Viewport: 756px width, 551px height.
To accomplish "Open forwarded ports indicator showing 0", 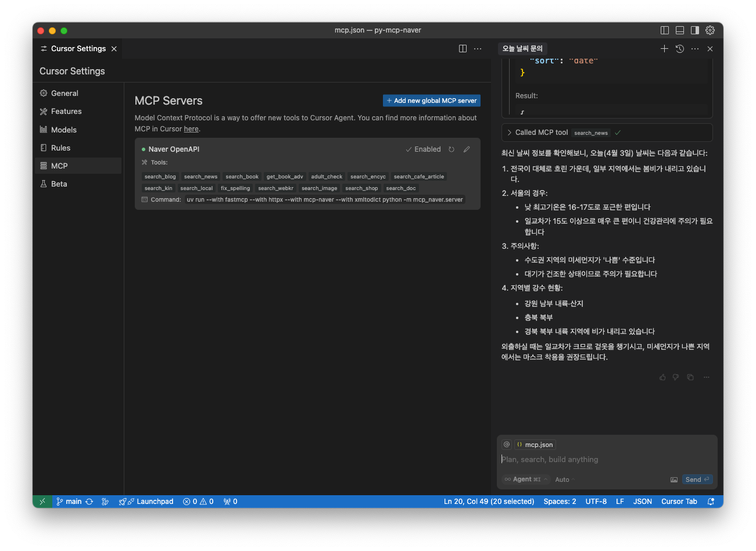I will click(x=230, y=502).
